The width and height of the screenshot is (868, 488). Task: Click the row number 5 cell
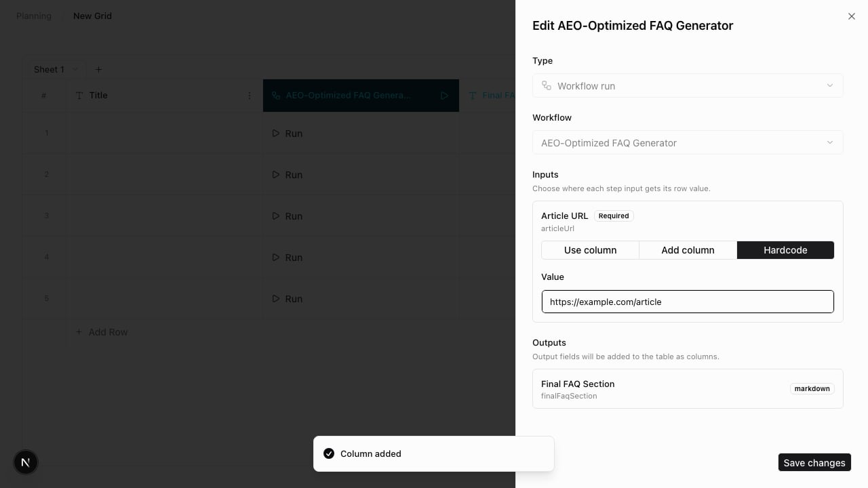[46, 298]
